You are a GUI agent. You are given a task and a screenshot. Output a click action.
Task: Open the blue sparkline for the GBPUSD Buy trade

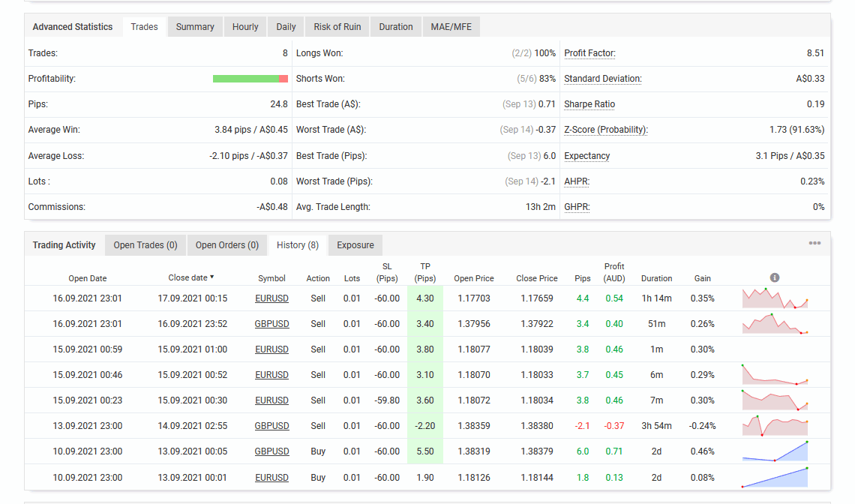(775, 451)
